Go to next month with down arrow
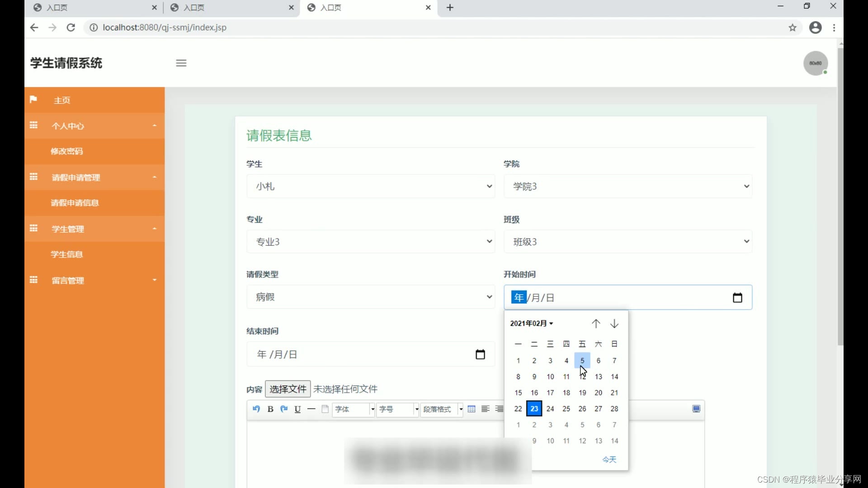Image resolution: width=868 pixels, height=488 pixels. (x=614, y=324)
